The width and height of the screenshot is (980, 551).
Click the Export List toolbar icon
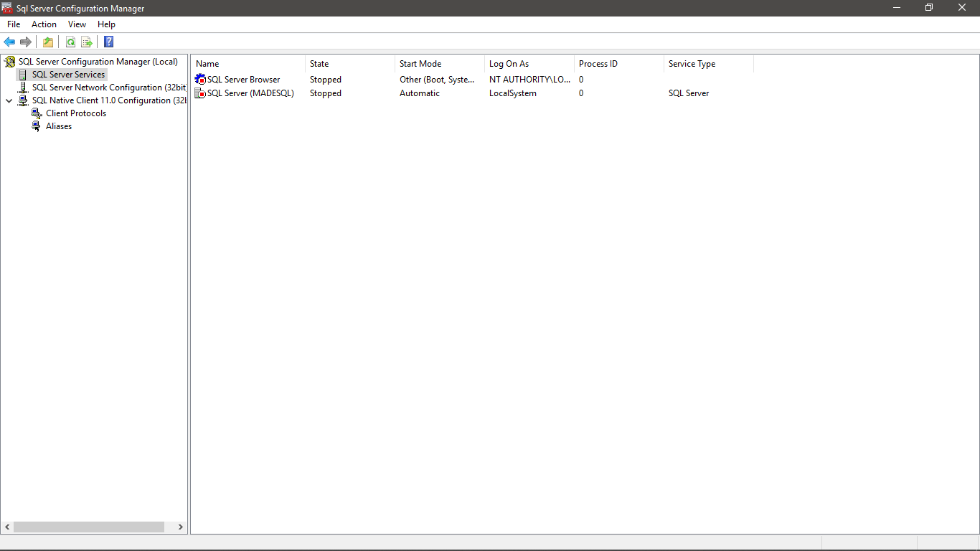(x=87, y=42)
